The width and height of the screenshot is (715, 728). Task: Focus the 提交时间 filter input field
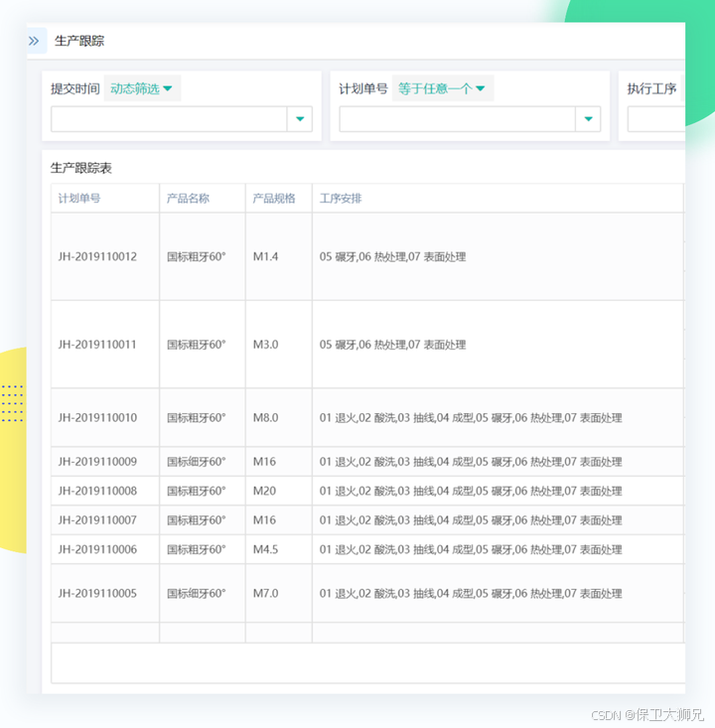[x=169, y=119]
